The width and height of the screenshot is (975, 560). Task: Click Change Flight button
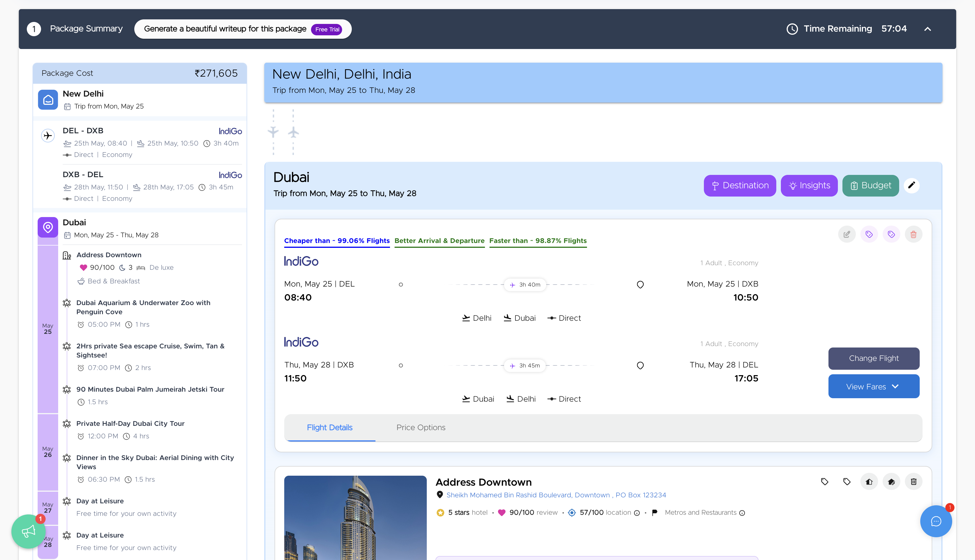coord(874,358)
